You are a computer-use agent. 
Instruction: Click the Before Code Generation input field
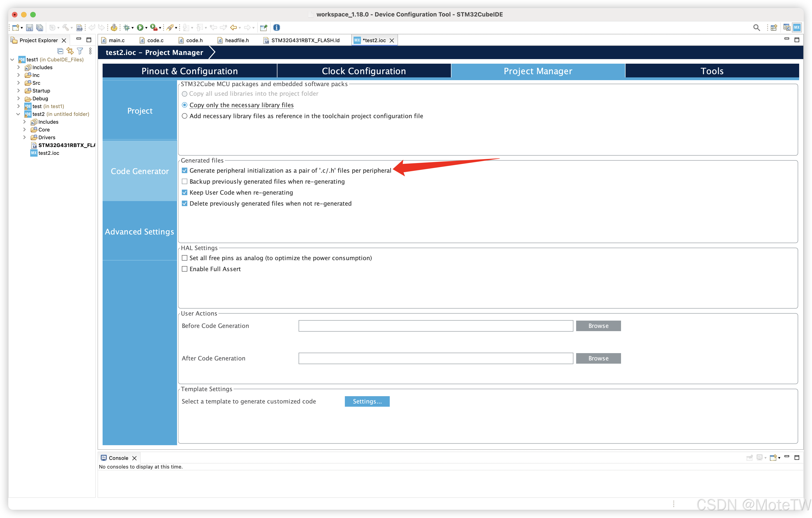(x=435, y=326)
